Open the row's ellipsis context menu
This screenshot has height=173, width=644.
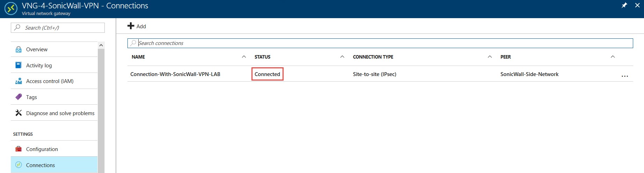click(625, 76)
